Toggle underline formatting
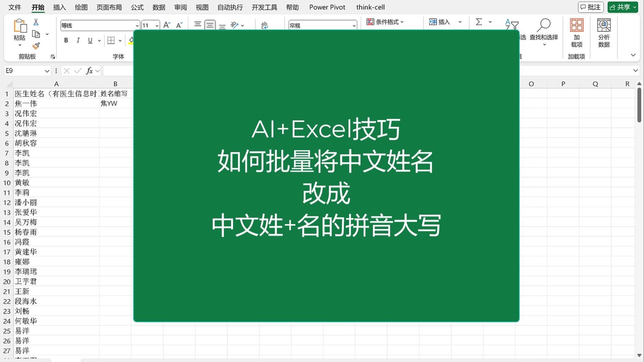644x362 pixels. click(x=90, y=40)
